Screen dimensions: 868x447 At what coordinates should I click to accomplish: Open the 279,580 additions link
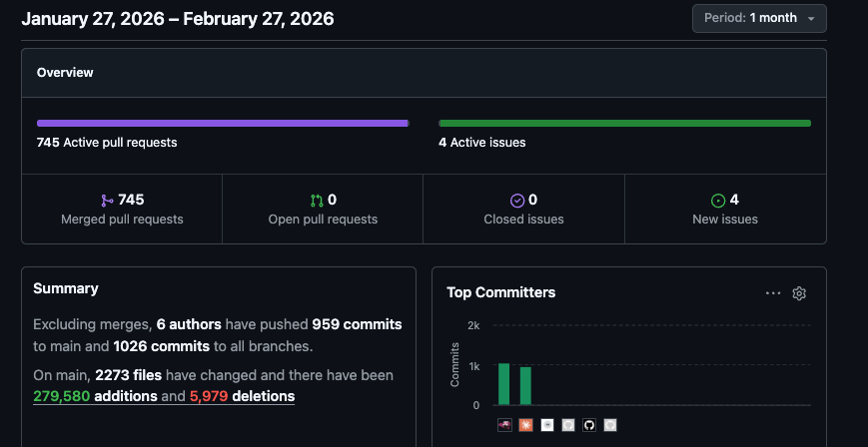[x=95, y=396]
